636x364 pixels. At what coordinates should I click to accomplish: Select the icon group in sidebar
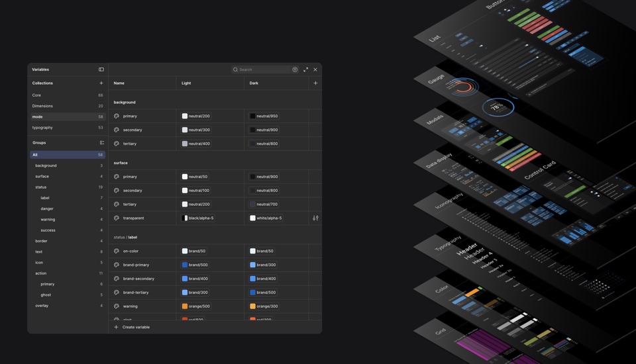[68, 263]
